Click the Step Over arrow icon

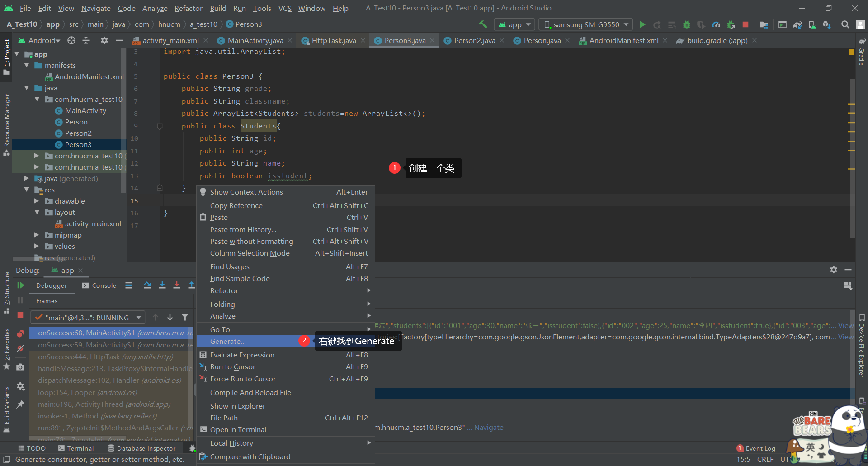click(x=147, y=285)
